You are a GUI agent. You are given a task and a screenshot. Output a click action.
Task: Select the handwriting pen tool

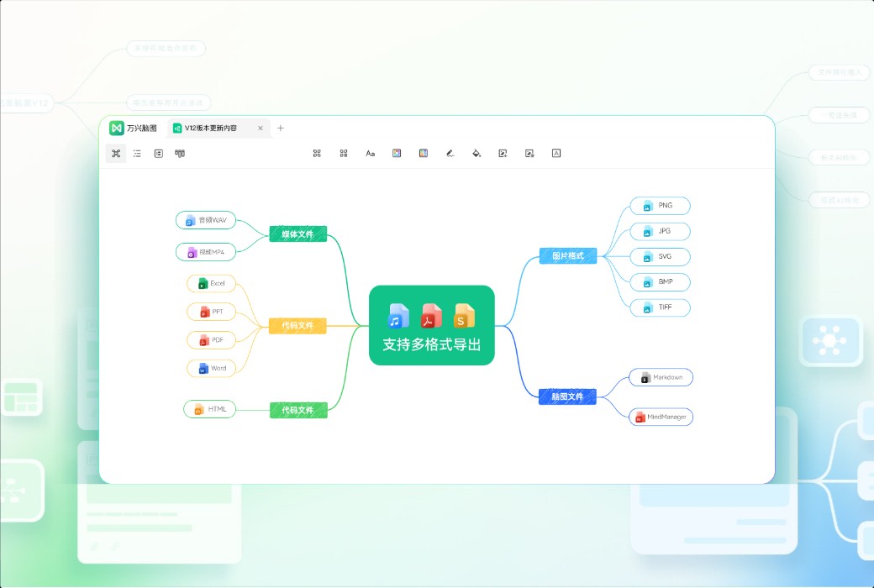pyautogui.click(x=450, y=153)
